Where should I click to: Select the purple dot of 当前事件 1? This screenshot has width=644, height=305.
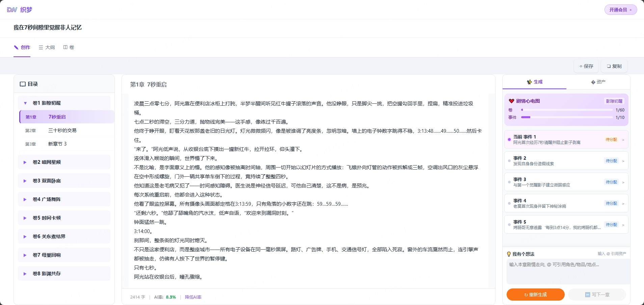point(509,139)
